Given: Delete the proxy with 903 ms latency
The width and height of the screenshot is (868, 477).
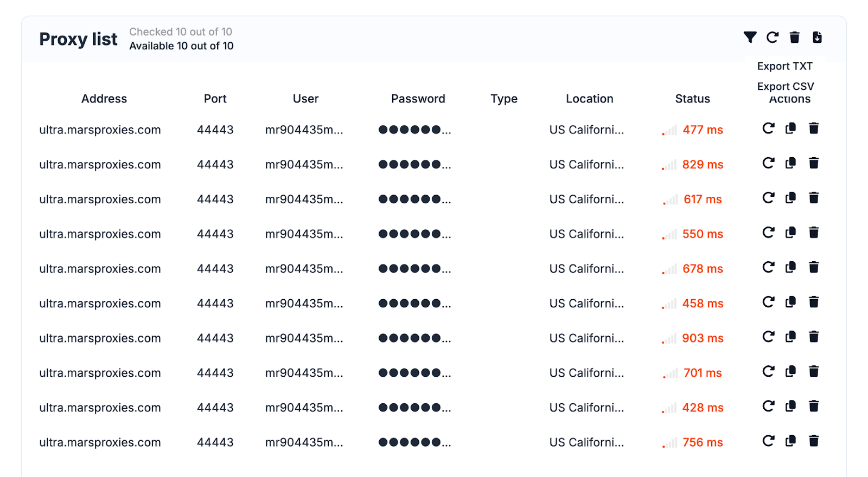Looking at the screenshot, I should coord(814,337).
